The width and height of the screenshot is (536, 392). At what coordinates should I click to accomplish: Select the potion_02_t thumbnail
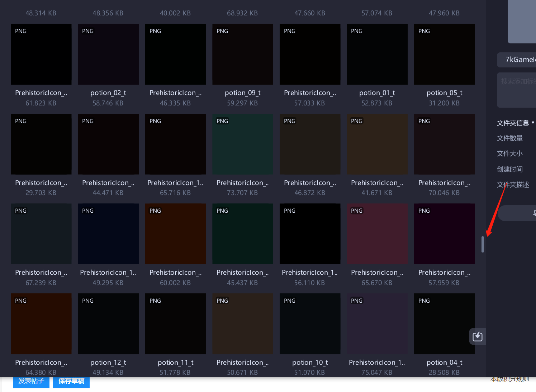point(108,54)
